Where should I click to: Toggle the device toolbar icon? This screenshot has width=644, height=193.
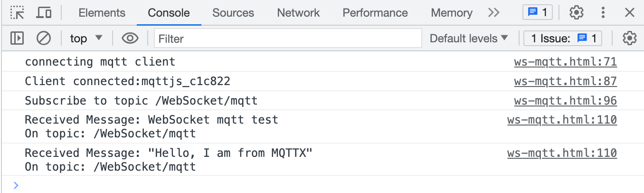44,13
